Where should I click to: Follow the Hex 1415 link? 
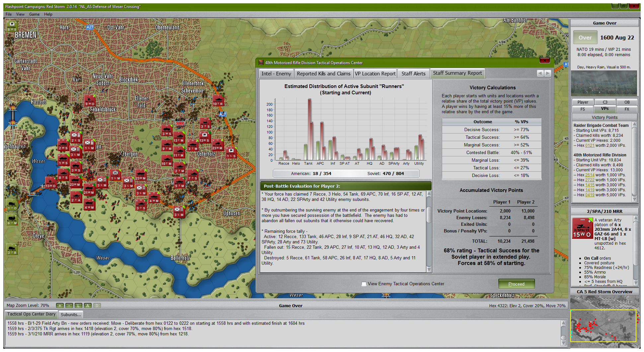coord(590,185)
